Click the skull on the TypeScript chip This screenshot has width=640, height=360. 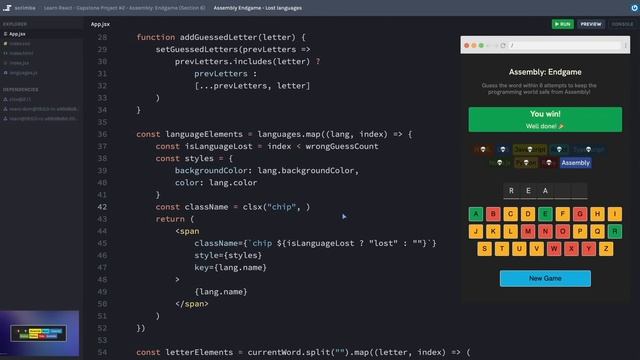[588, 149]
